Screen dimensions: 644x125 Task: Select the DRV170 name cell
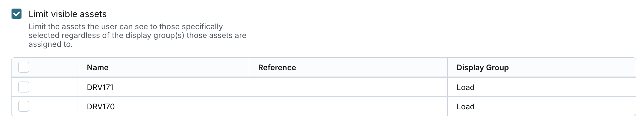pyautogui.click(x=101, y=107)
